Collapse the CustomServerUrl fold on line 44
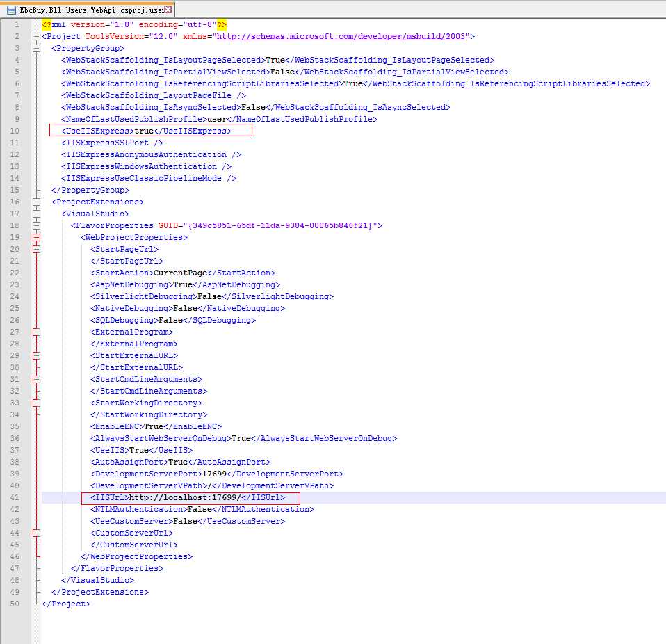The height and width of the screenshot is (644, 666). 37,533
